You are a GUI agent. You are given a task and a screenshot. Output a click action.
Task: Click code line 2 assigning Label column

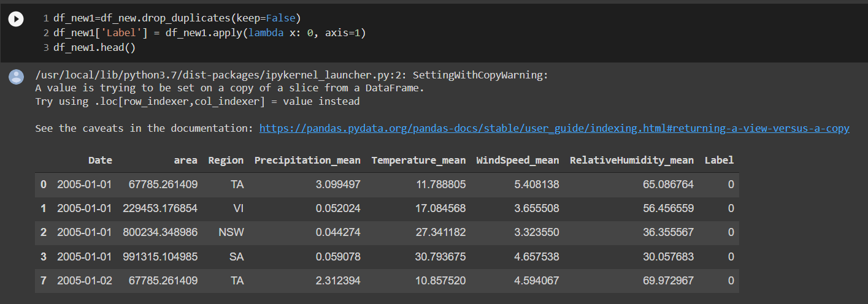pos(209,32)
